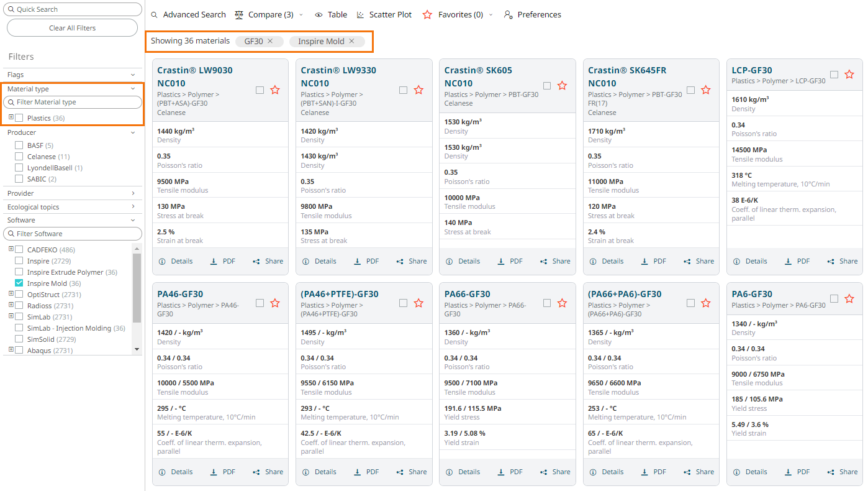Click software list scrollbar up arrow

(x=137, y=248)
